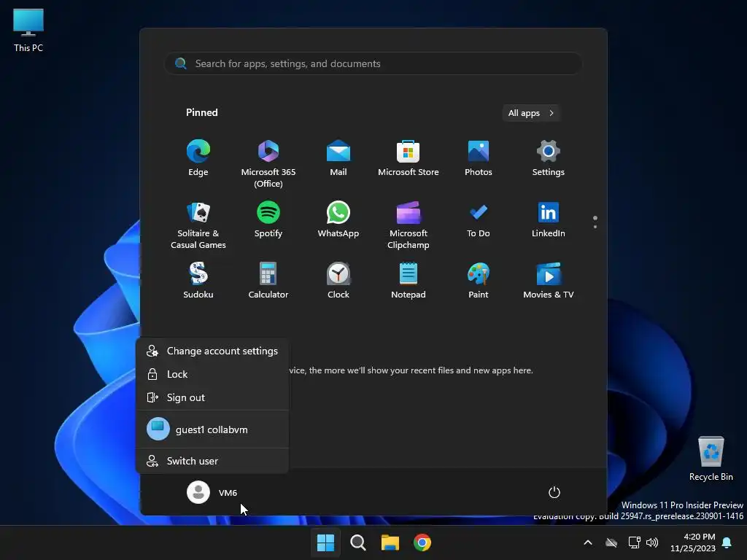Click the VM6 user profile button
Viewport: 747px width, 560px height.
pyautogui.click(x=212, y=492)
